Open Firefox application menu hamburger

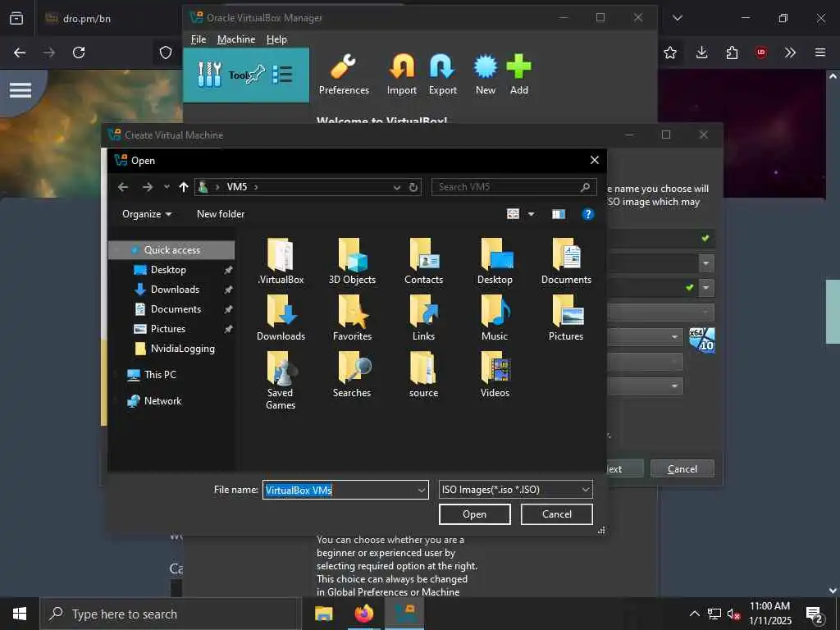(820, 52)
